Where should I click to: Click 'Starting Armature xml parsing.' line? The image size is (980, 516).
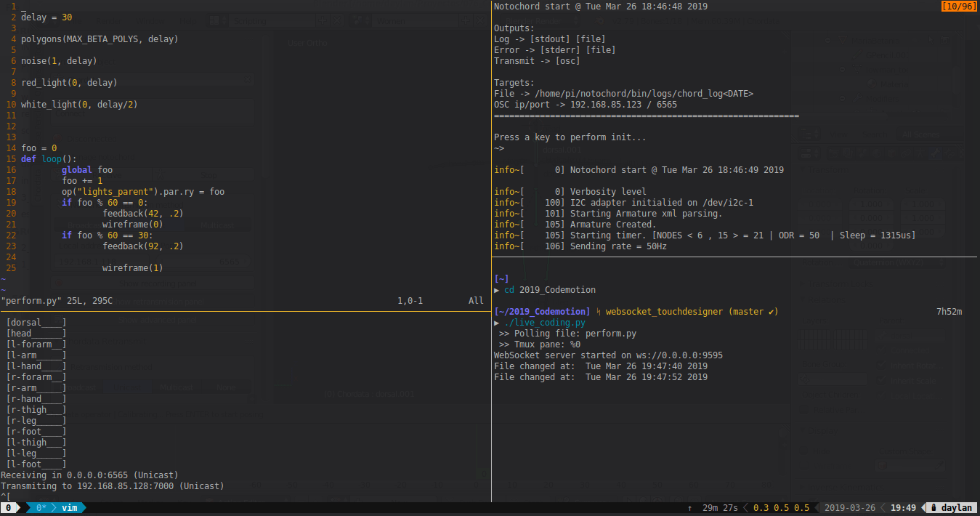609,213
